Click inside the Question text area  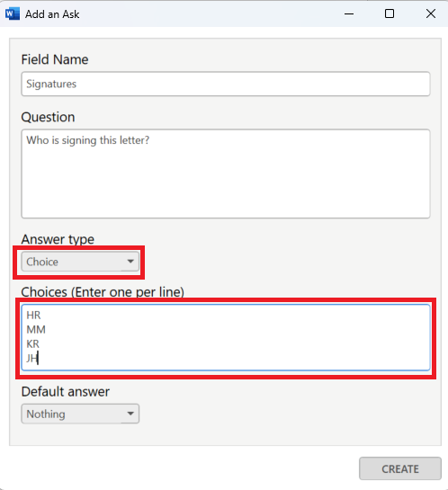click(226, 174)
